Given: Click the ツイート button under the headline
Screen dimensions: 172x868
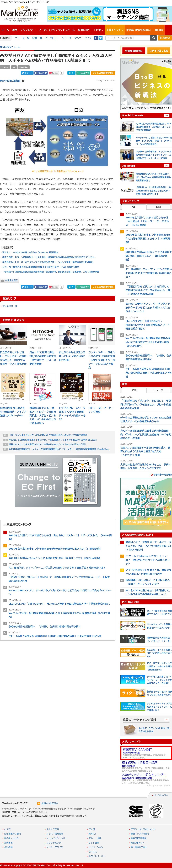Looking at the screenshot, I should coord(27,73).
